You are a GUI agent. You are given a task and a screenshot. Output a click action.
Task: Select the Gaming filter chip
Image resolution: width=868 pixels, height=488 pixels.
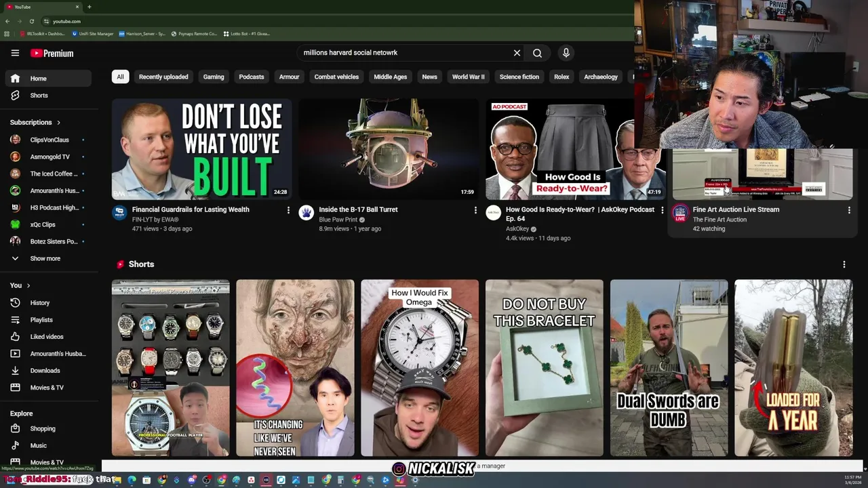214,77
